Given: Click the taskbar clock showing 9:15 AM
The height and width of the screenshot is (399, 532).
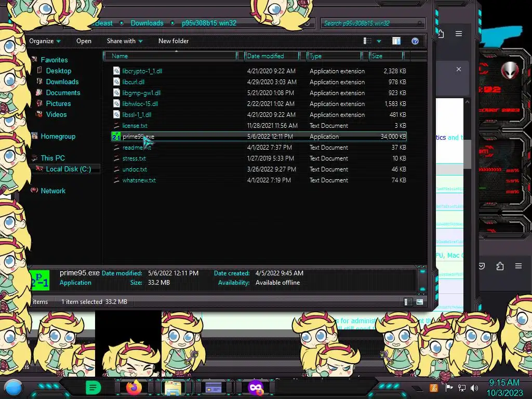Looking at the screenshot, I should click(x=504, y=383).
